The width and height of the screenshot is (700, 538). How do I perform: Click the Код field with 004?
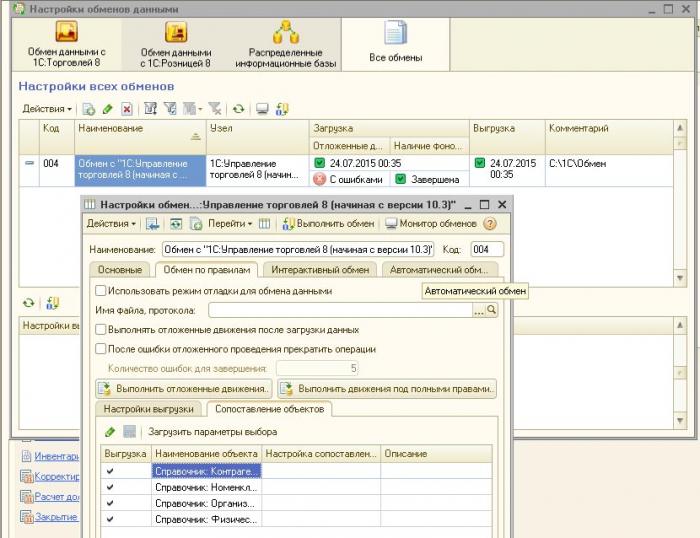(487, 249)
